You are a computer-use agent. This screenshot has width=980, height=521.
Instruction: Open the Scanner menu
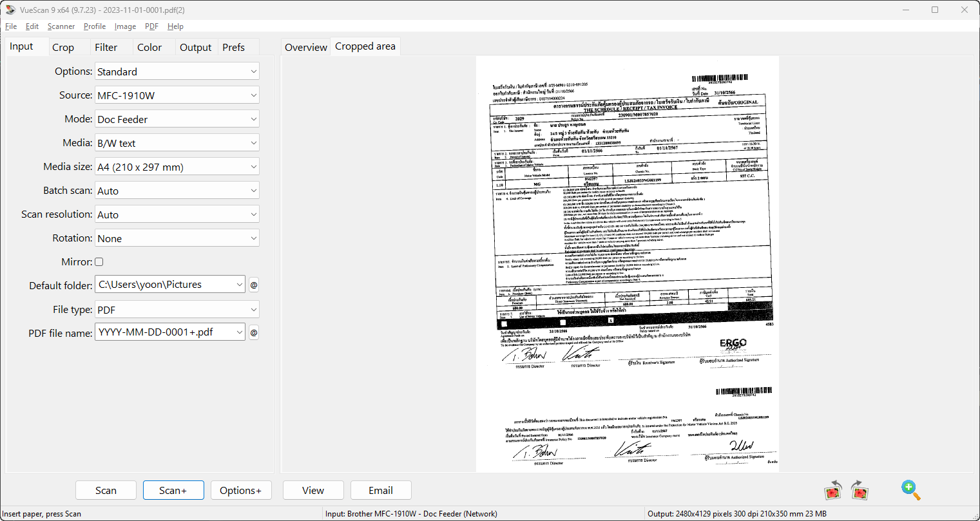click(x=61, y=26)
